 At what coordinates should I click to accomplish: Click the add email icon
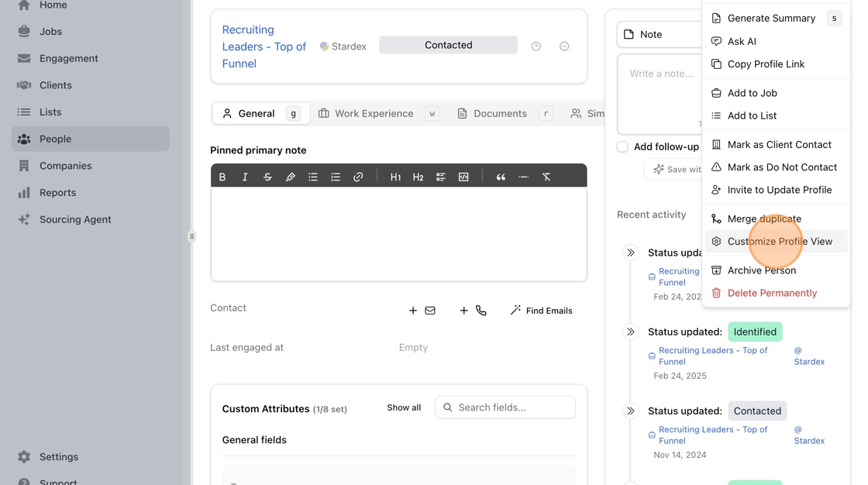[422, 311]
